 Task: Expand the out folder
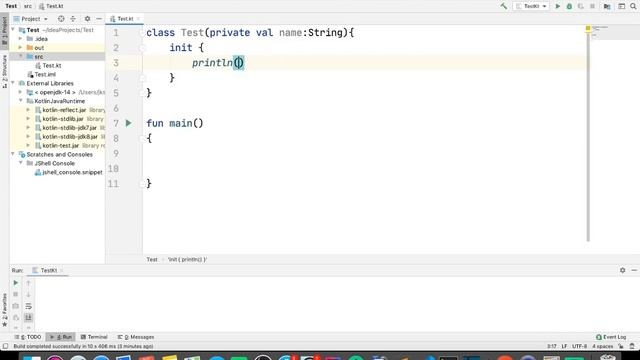coord(20,48)
